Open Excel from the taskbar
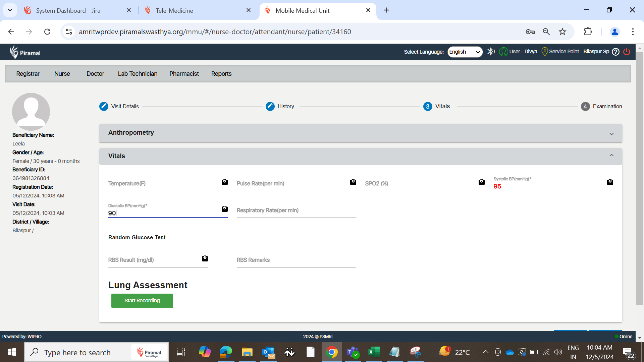The width and height of the screenshot is (644, 362). coord(374,352)
